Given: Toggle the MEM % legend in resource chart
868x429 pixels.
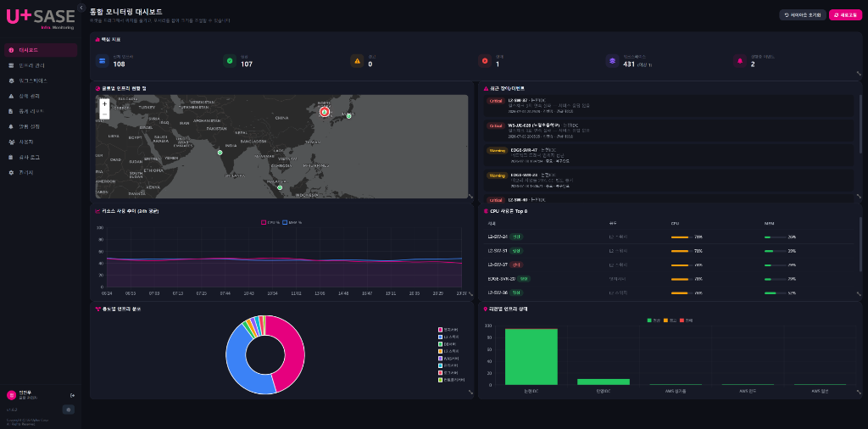Looking at the screenshot, I should click(x=292, y=222).
